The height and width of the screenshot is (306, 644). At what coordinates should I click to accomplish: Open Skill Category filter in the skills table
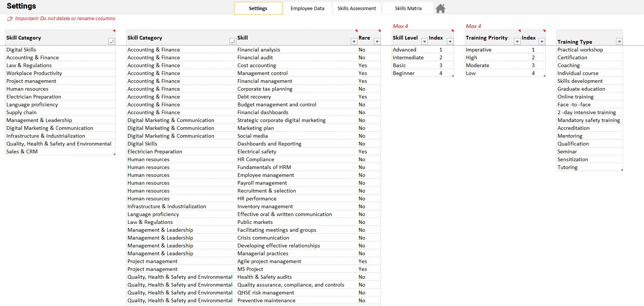pyautogui.click(x=233, y=41)
